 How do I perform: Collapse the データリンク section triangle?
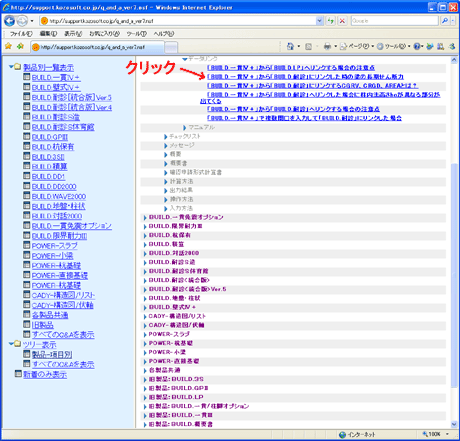[x=184, y=59]
